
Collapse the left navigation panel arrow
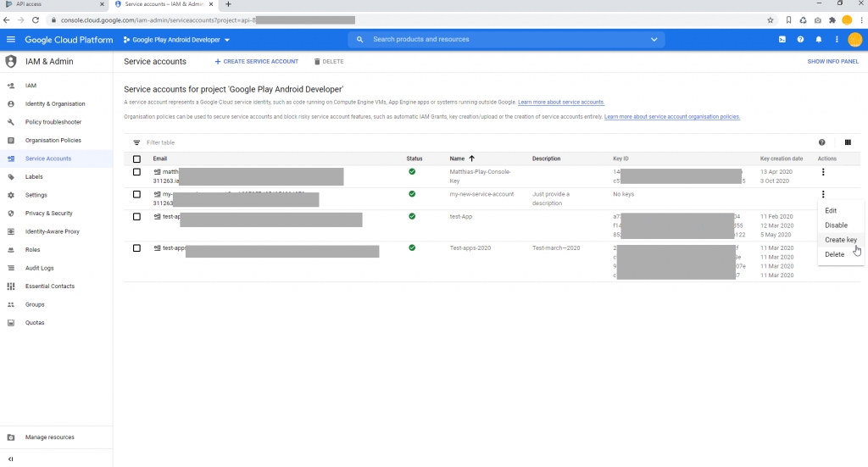point(10,459)
